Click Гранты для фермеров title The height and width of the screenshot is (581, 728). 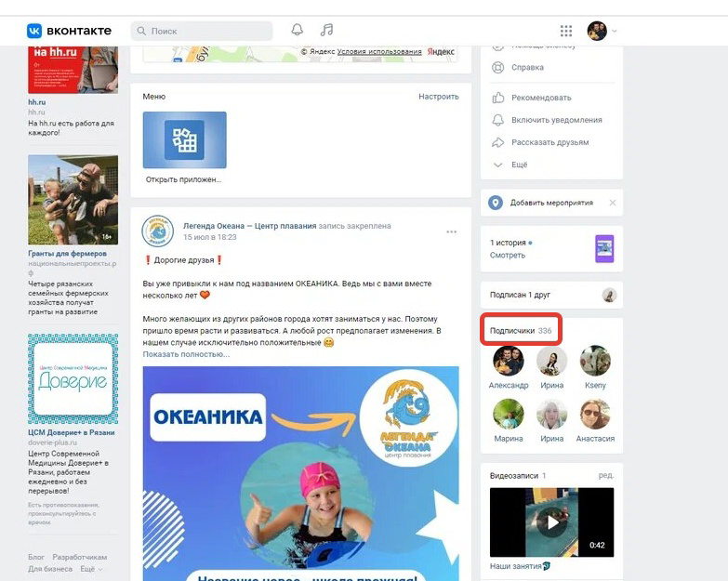[x=67, y=254]
